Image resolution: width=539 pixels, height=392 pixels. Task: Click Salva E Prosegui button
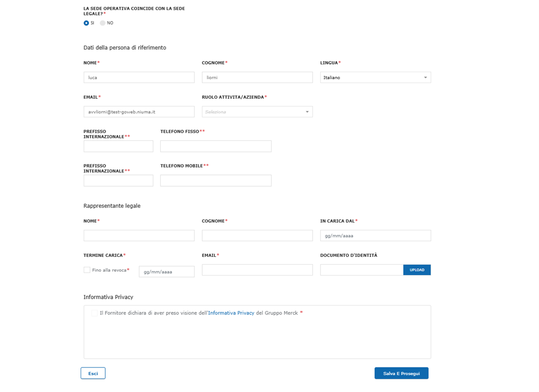click(401, 373)
